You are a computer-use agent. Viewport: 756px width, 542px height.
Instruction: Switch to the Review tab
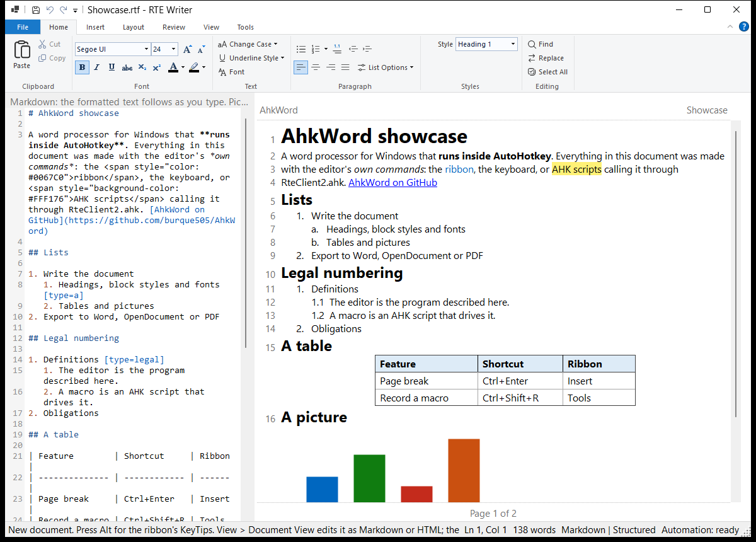click(x=174, y=27)
